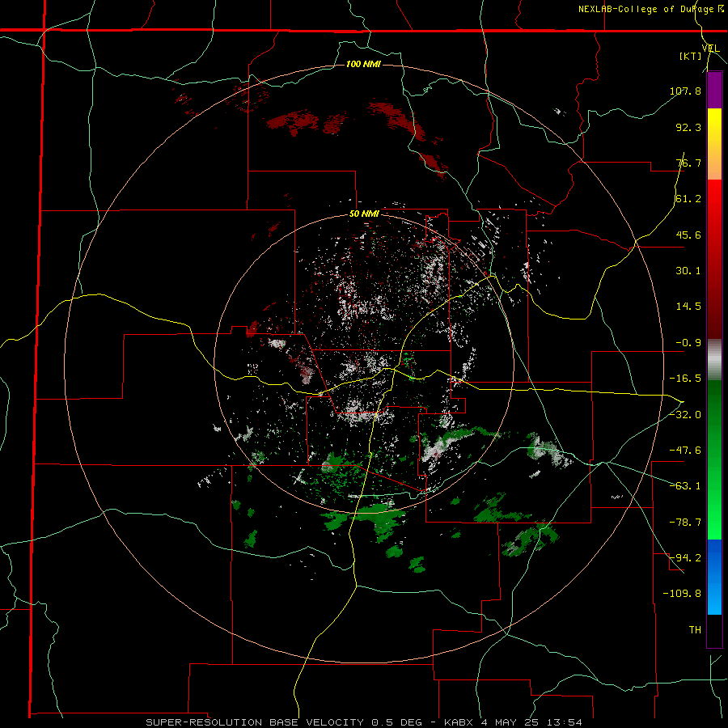Click the Super-Resolution Base Velocity caption
728x728 pixels.
tap(363, 722)
